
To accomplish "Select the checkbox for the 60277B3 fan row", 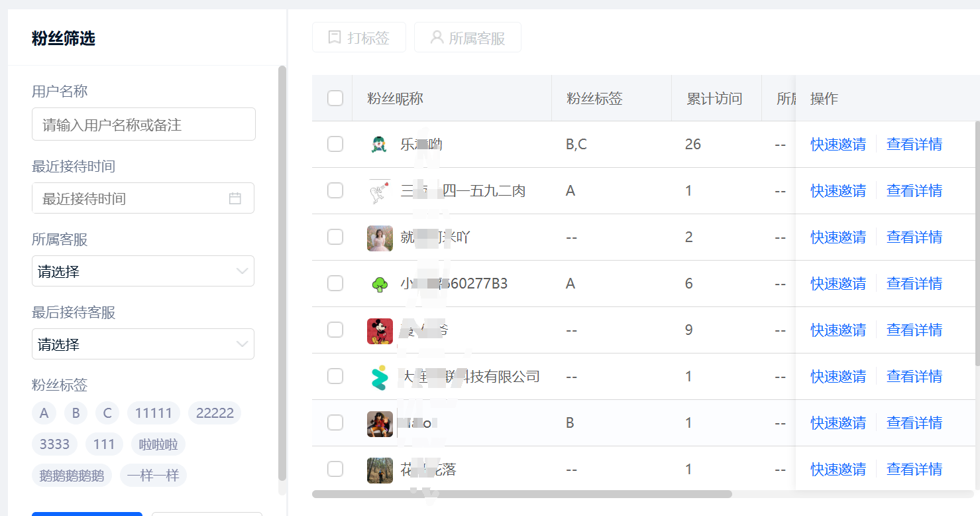I will pyautogui.click(x=335, y=283).
